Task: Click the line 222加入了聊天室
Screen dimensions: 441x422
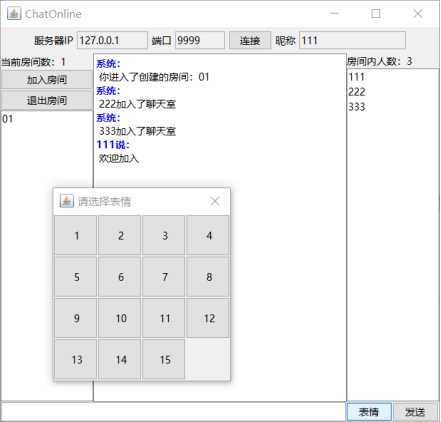Action: coord(137,104)
